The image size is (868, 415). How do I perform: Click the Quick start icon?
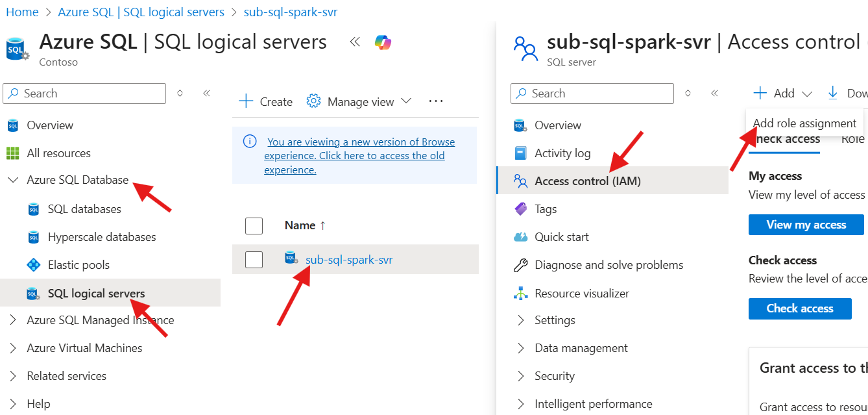click(520, 237)
